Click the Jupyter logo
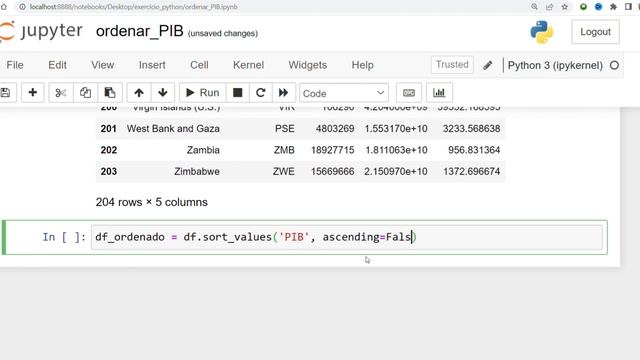The width and height of the screenshot is (640, 360). coord(41,31)
